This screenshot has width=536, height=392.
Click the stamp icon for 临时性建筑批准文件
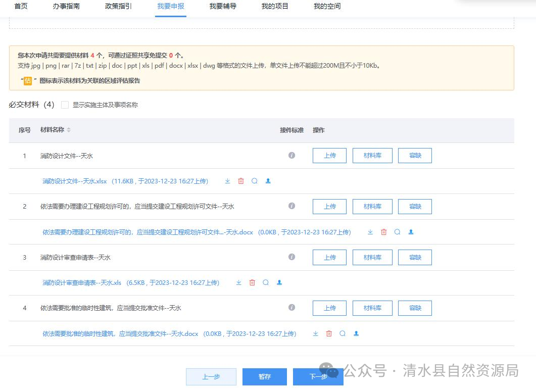coord(356,333)
